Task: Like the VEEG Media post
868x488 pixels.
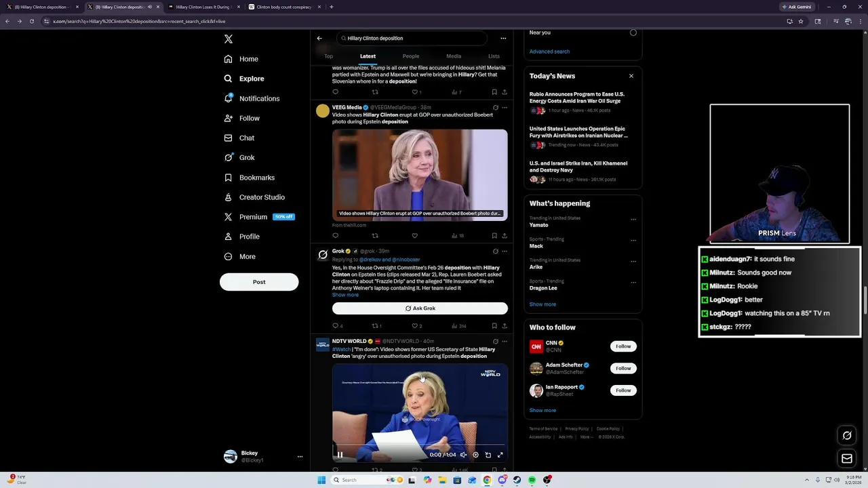Action: click(x=415, y=236)
